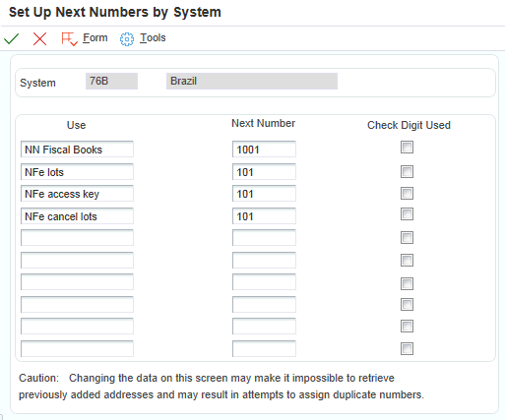Screen dimensions: 505x420
Task: Check the NFe access key check digit box
Action: click(407, 193)
